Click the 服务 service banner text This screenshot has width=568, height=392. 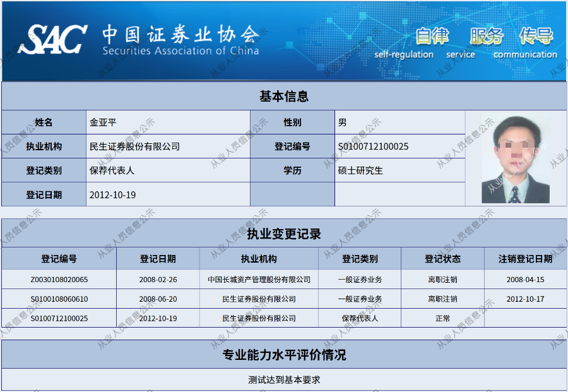[486, 36]
